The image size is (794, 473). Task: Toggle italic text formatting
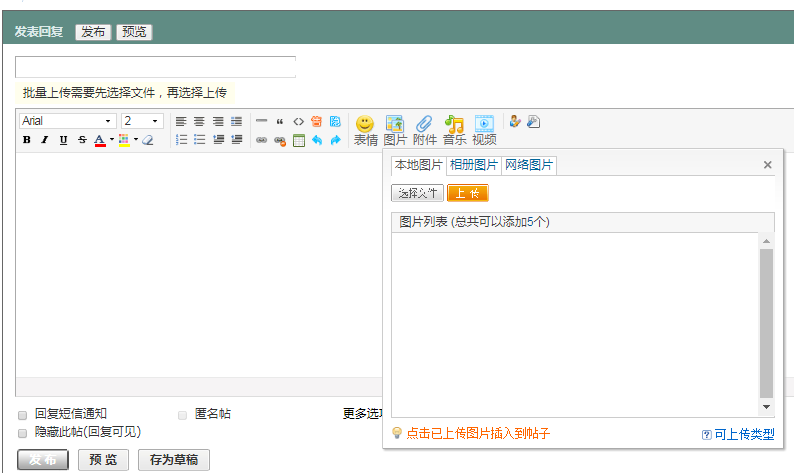point(45,140)
